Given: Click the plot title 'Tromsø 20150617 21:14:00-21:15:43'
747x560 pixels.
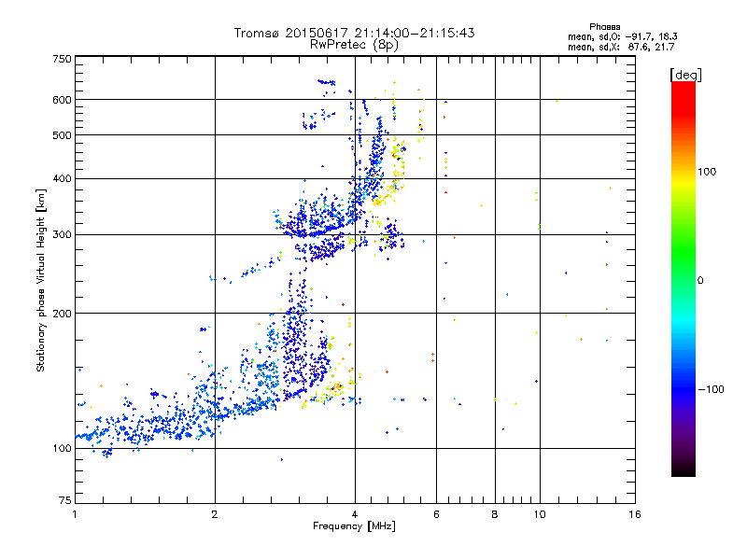Looking at the screenshot, I should coord(355,33).
